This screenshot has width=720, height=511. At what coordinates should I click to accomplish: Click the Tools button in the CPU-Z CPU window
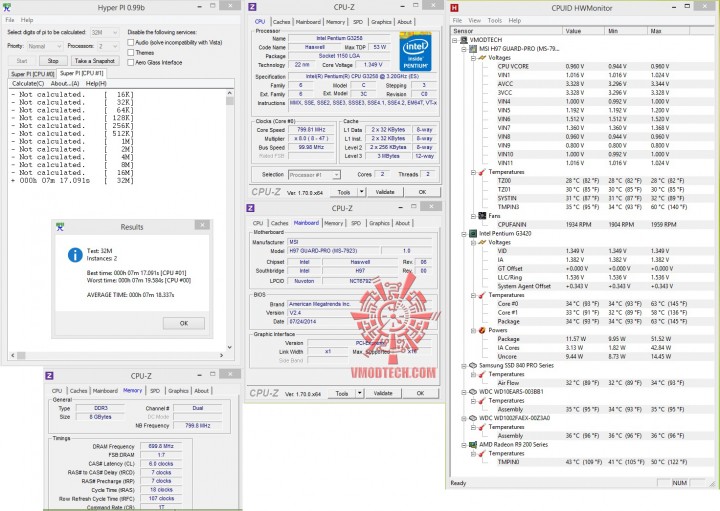344,192
